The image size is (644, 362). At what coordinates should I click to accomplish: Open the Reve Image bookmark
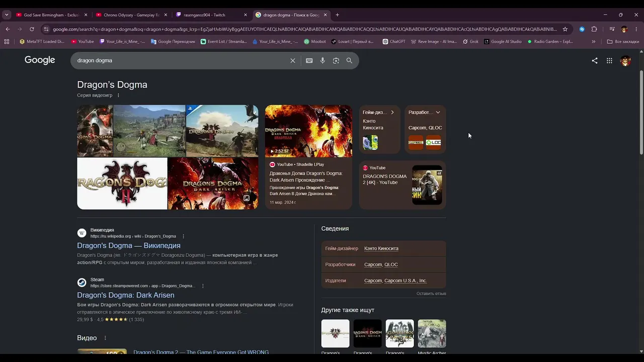pos(434,42)
